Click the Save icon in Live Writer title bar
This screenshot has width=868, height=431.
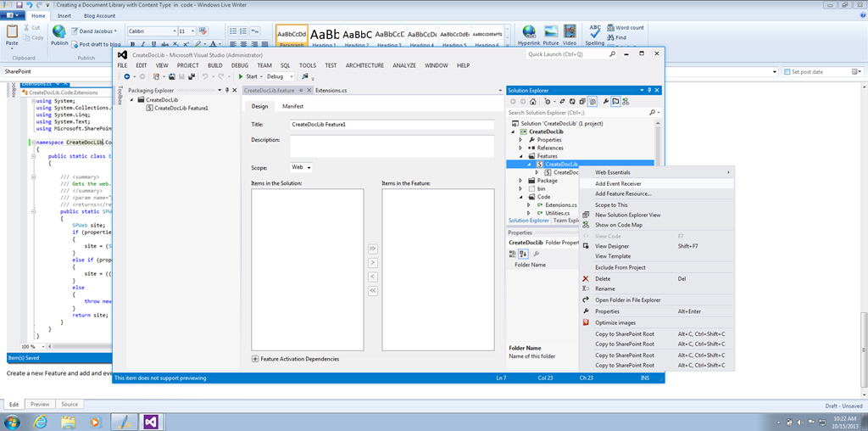point(19,4)
